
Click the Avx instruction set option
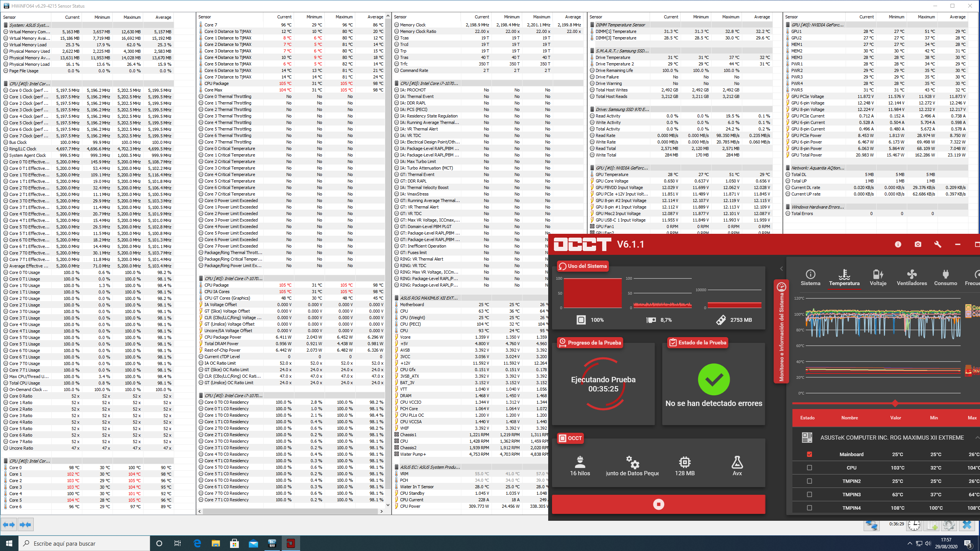click(x=737, y=466)
